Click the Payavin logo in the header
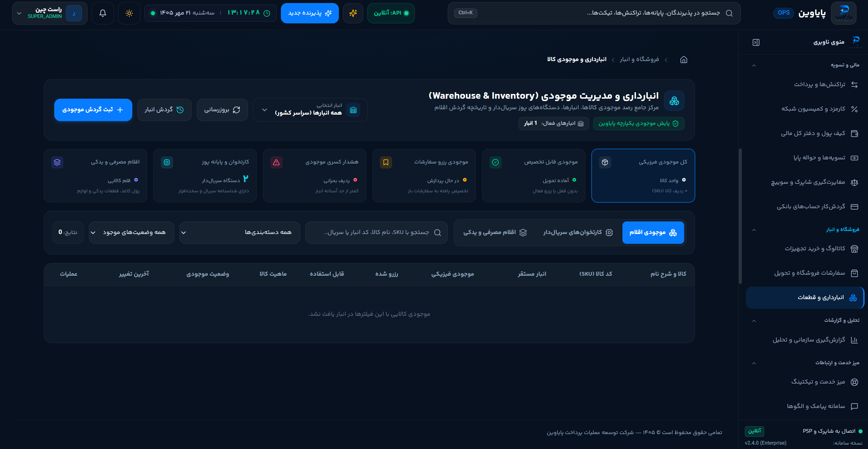This screenshot has width=868, height=449. tap(843, 13)
